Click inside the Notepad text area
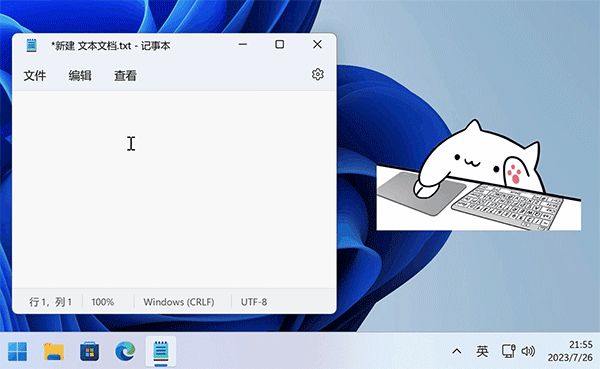The width and height of the screenshot is (600, 369). 174,189
